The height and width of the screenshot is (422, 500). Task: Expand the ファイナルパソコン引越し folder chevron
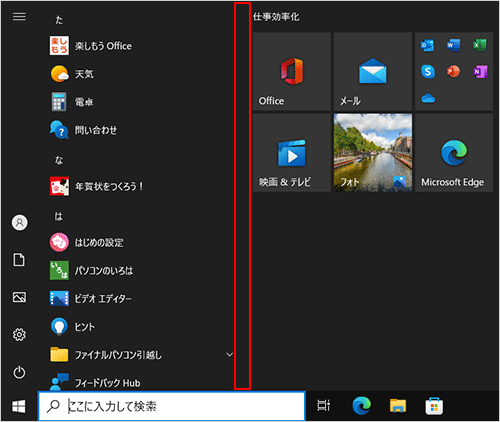point(230,354)
